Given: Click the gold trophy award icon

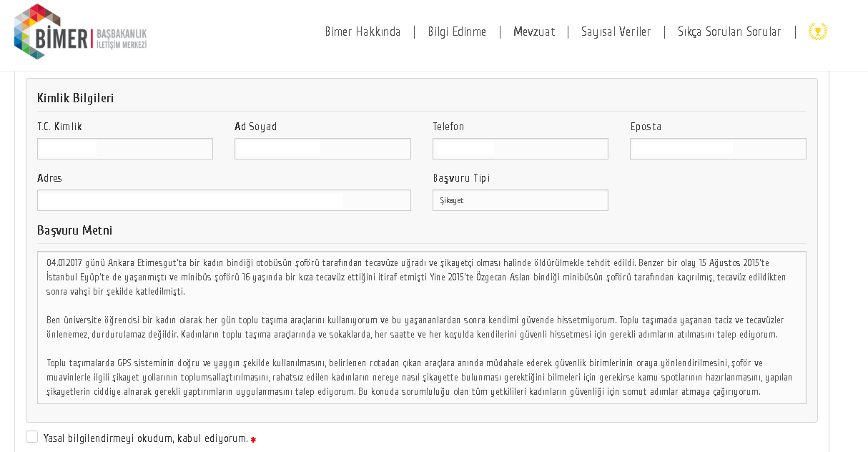Looking at the screenshot, I should 817,31.
